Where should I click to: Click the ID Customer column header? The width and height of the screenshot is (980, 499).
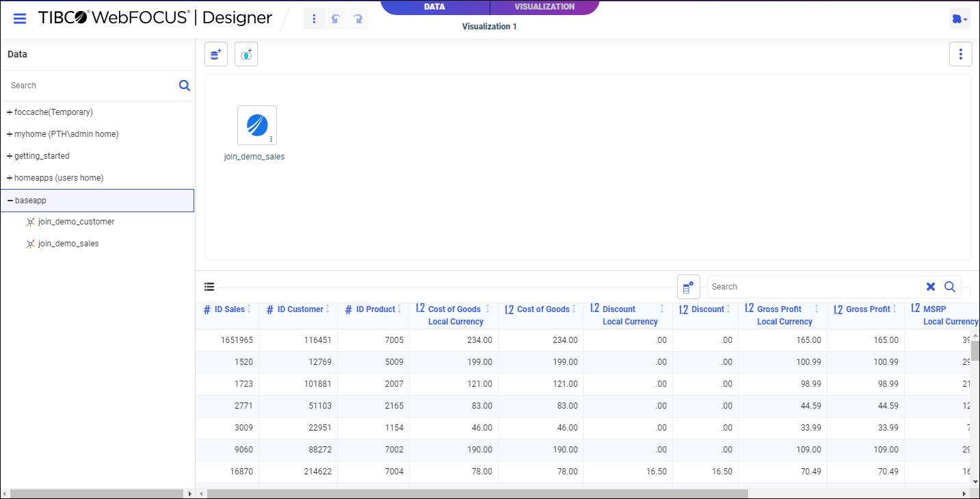click(x=298, y=316)
